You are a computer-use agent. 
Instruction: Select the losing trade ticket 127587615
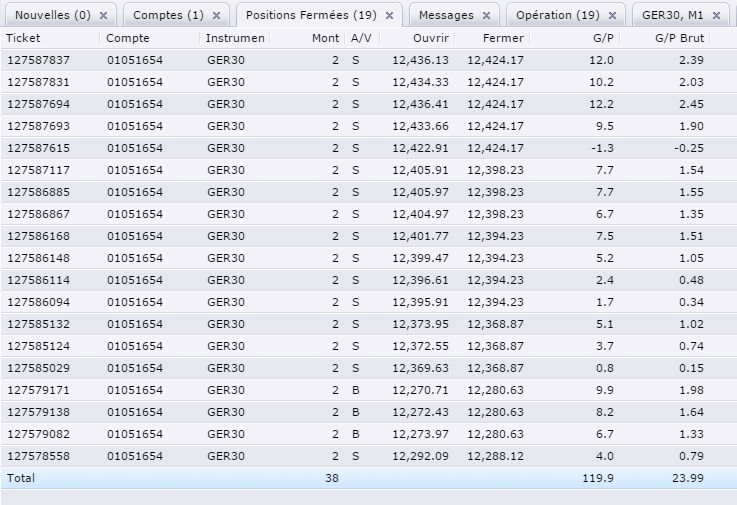click(39, 148)
